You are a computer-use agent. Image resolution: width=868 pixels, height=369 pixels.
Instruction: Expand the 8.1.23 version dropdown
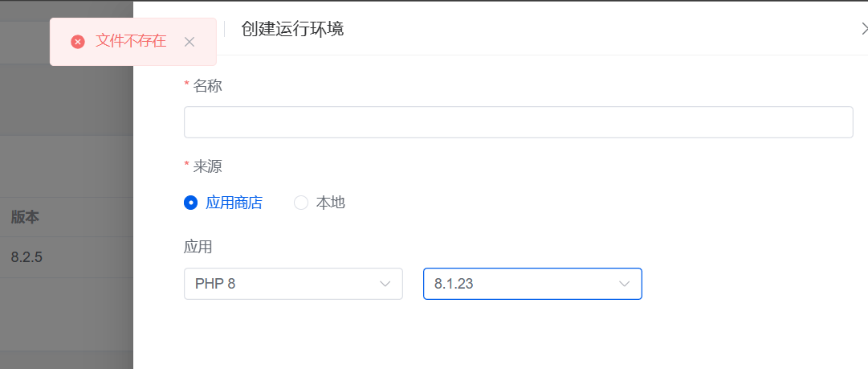[x=532, y=284]
